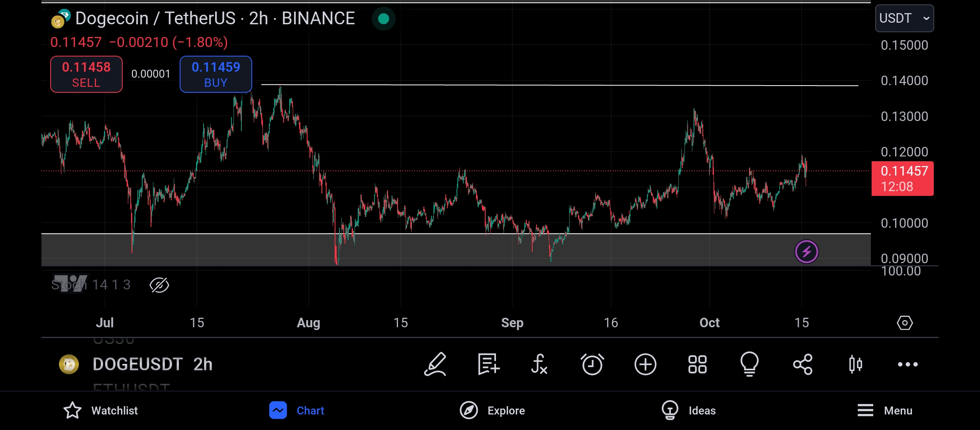Change the 2h interval beside DOGEUSDT

tap(203, 364)
